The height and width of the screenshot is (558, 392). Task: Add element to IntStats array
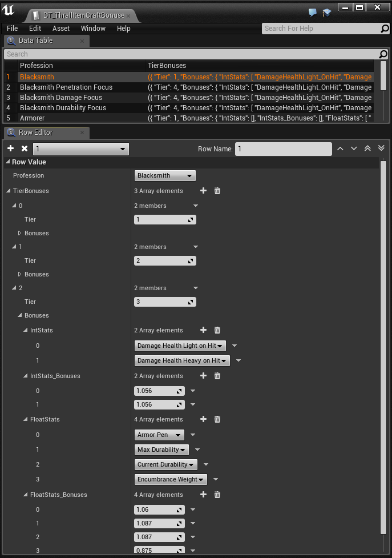click(203, 330)
